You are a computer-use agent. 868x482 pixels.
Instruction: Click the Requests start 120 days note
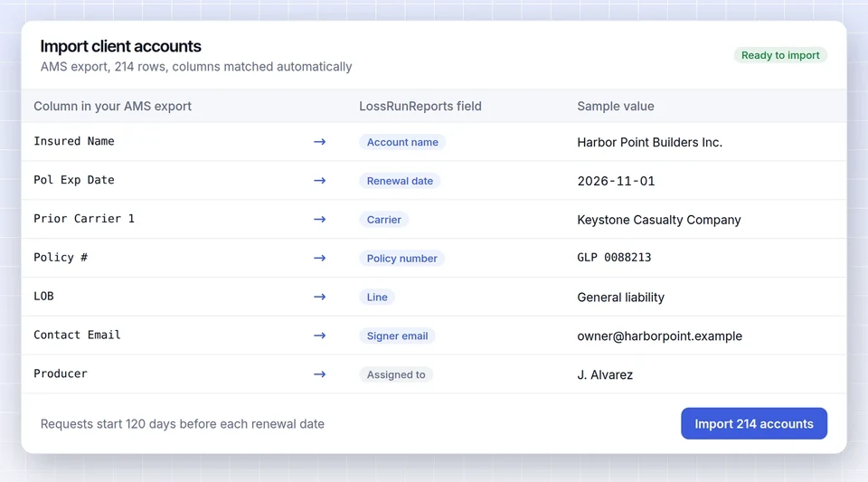tap(182, 424)
